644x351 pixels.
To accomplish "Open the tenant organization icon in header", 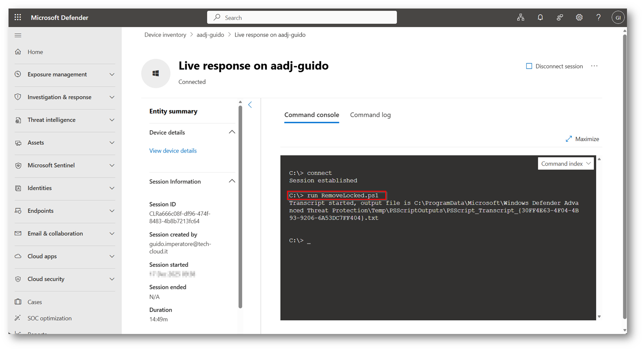I will 521,17.
